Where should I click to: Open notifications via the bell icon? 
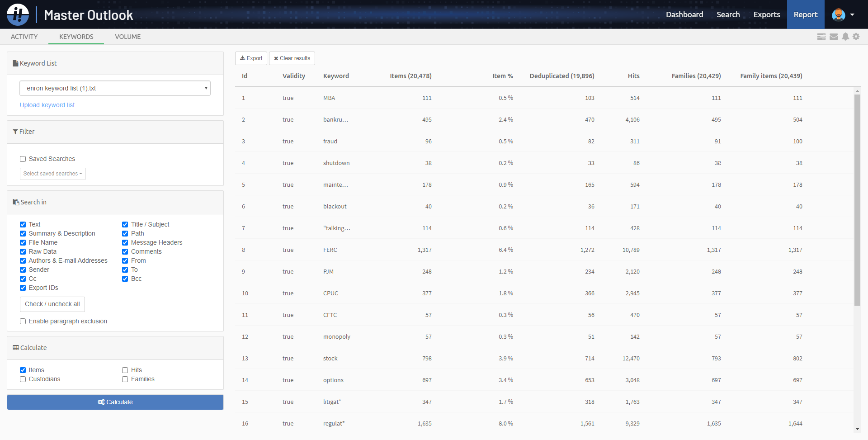845,37
